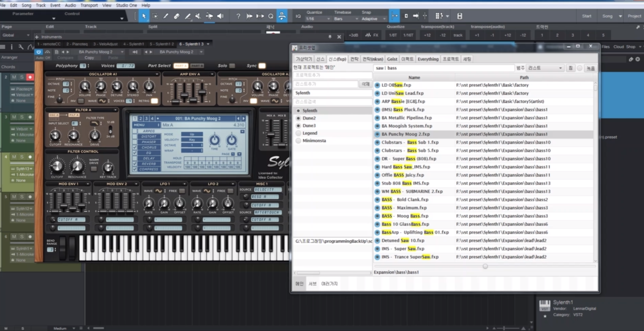Click the favorite star under Sylenth1 info
Screen dimensions: 644x331
click(545, 316)
